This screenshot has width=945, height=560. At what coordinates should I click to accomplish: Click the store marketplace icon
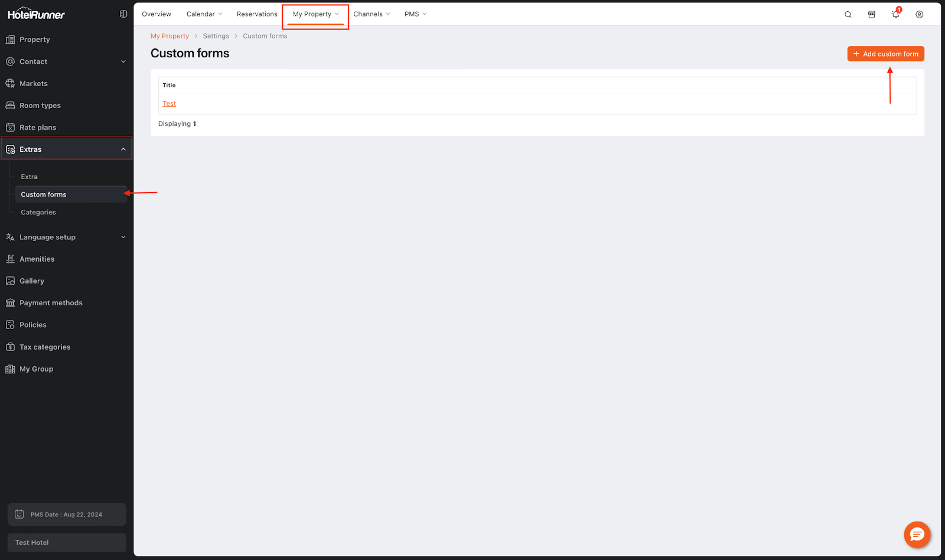(871, 15)
